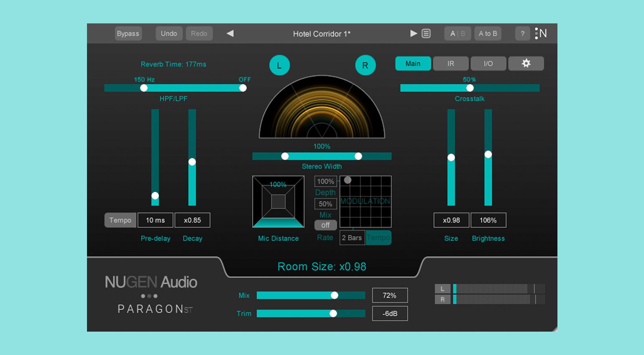The image size is (644, 355).
Task: Go to next preset with right arrow
Action: 413,33
